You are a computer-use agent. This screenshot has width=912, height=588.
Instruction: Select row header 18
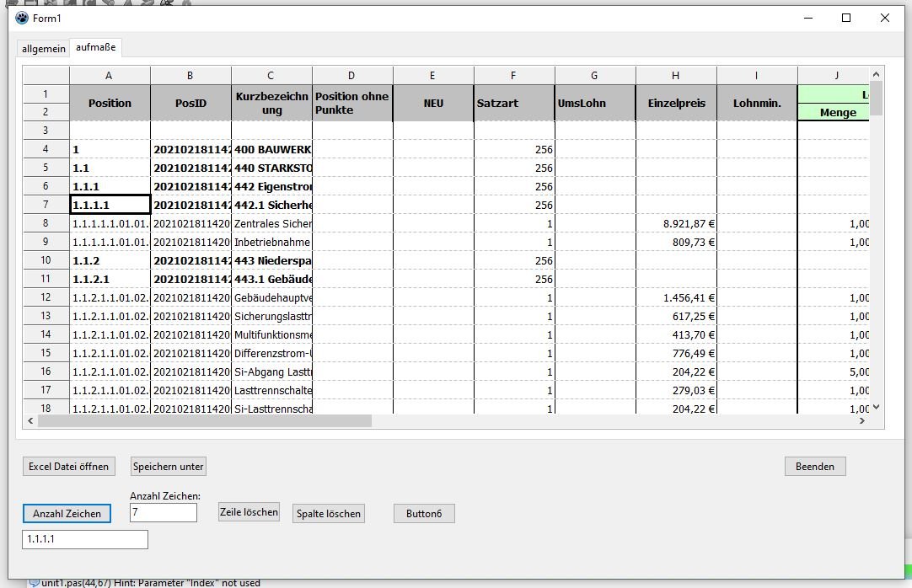pyautogui.click(x=46, y=408)
